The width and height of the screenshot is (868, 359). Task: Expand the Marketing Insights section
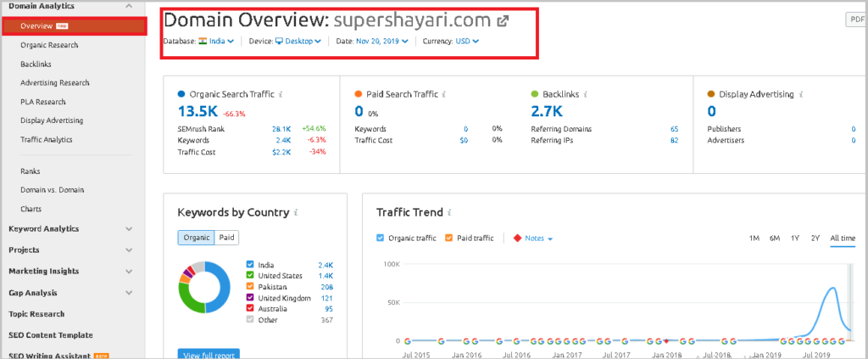pyautogui.click(x=129, y=272)
